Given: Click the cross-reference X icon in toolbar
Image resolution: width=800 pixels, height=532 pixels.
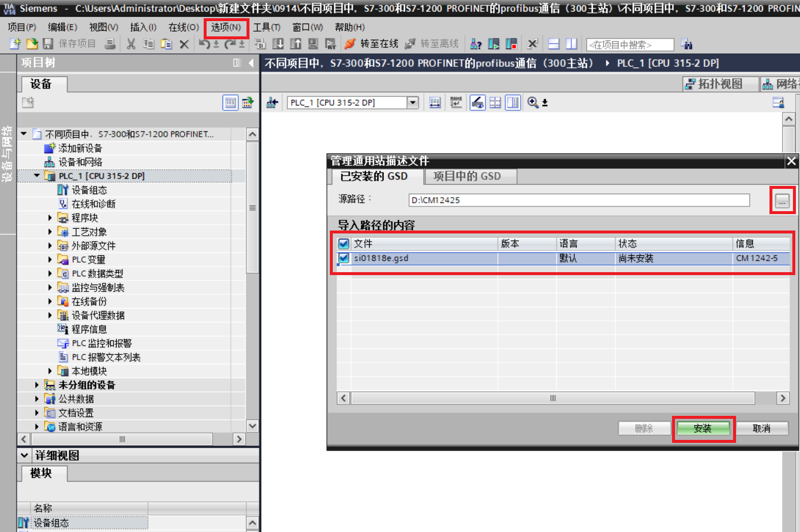Looking at the screenshot, I should (532, 44).
